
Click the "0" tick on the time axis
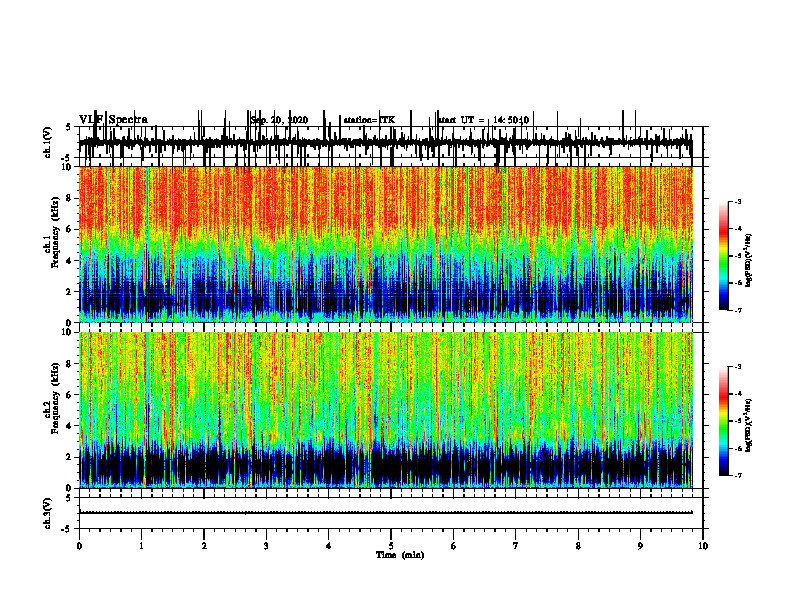pos(79,546)
